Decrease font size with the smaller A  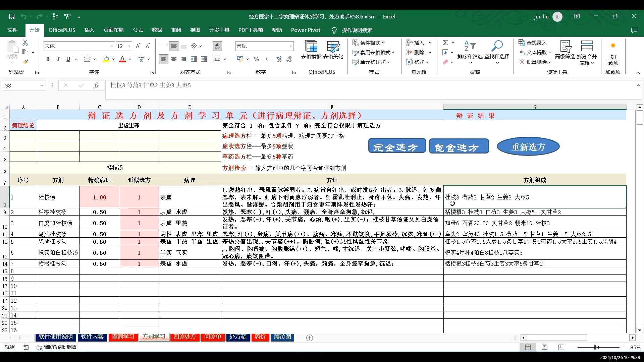(x=148, y=46)
